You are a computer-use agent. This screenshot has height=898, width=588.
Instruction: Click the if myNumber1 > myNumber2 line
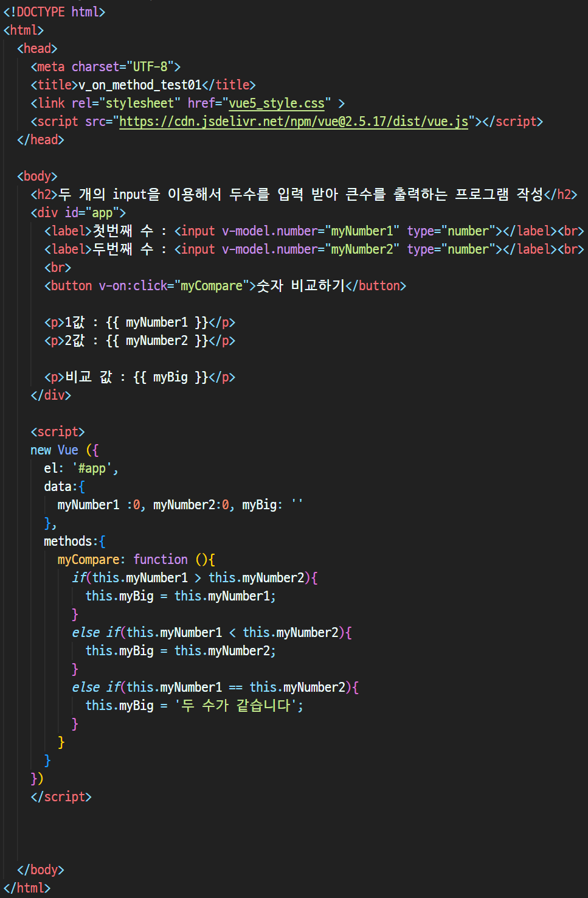(x=195, y=578)
